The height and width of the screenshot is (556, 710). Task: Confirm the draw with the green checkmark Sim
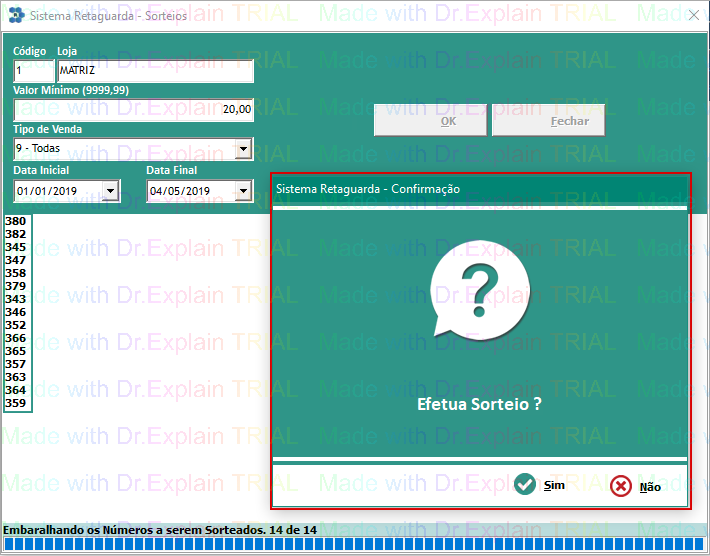539,485
